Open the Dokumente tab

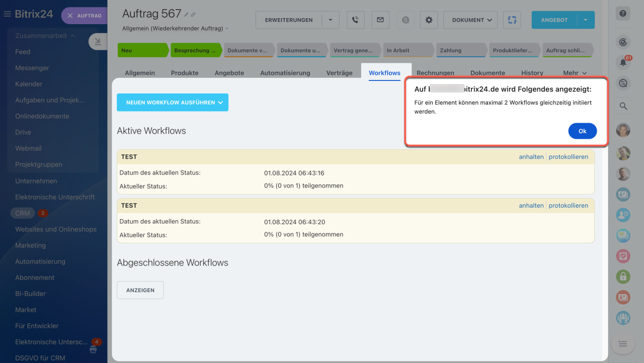pyautogui.click(x=488, y=73)
